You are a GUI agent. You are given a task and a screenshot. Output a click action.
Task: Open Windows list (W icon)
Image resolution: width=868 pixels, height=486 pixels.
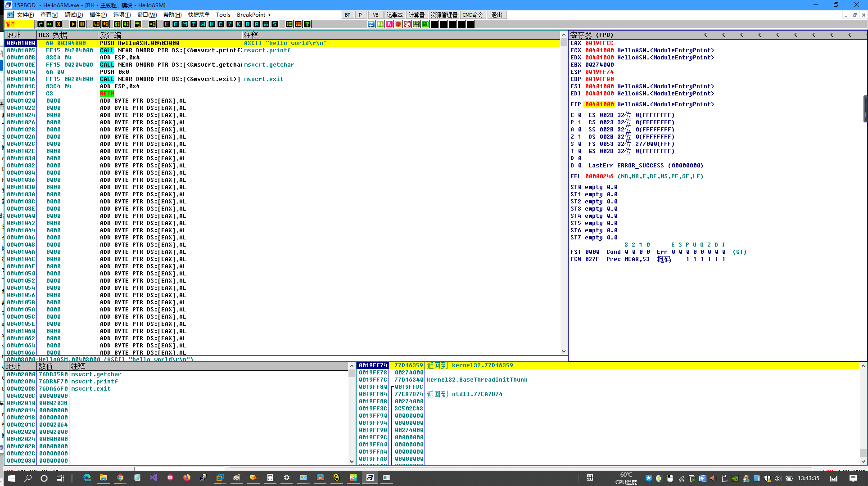[x=203, y=24]
